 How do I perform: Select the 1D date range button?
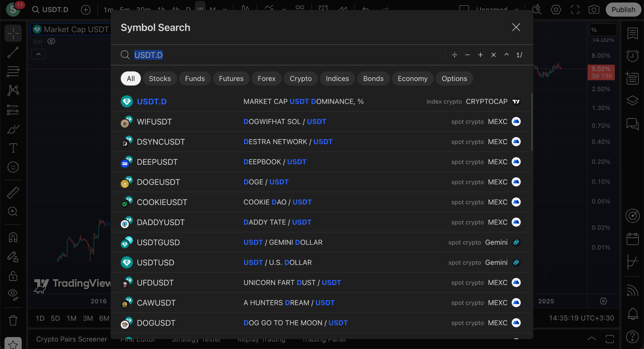coord(40,318)
